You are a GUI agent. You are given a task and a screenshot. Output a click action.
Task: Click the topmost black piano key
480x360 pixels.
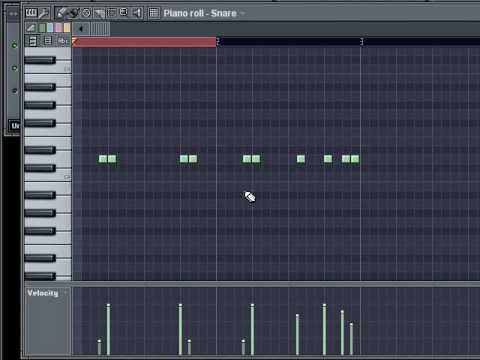pyautogui.click(x=40, y=60)
